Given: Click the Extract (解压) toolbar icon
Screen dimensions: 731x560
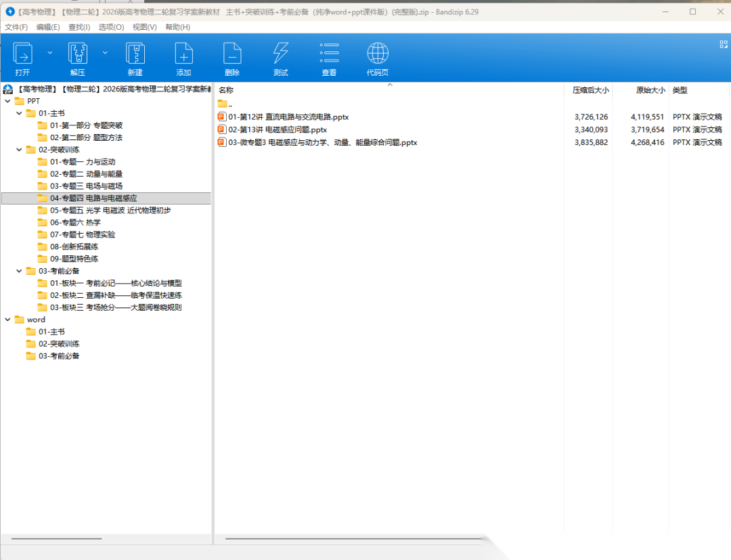Looking at the screenshot, I should pyautogui.click(x=78, y=54).
